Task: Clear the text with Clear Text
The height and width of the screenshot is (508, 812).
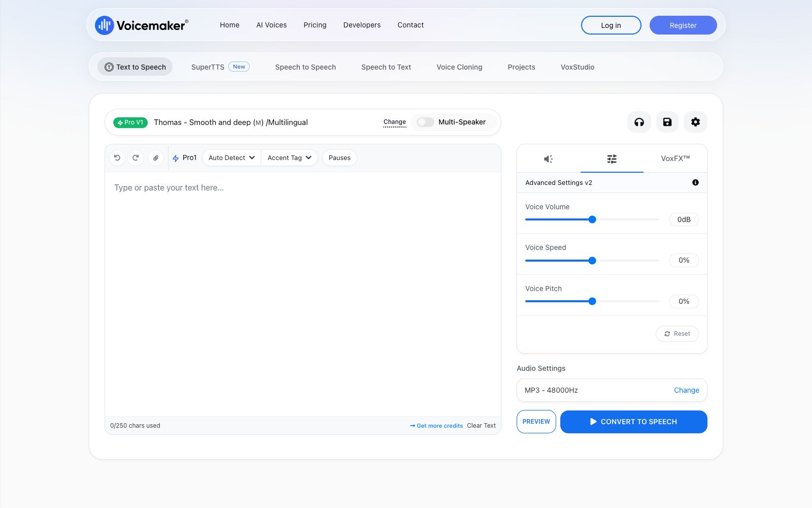Action: (481, 426)
